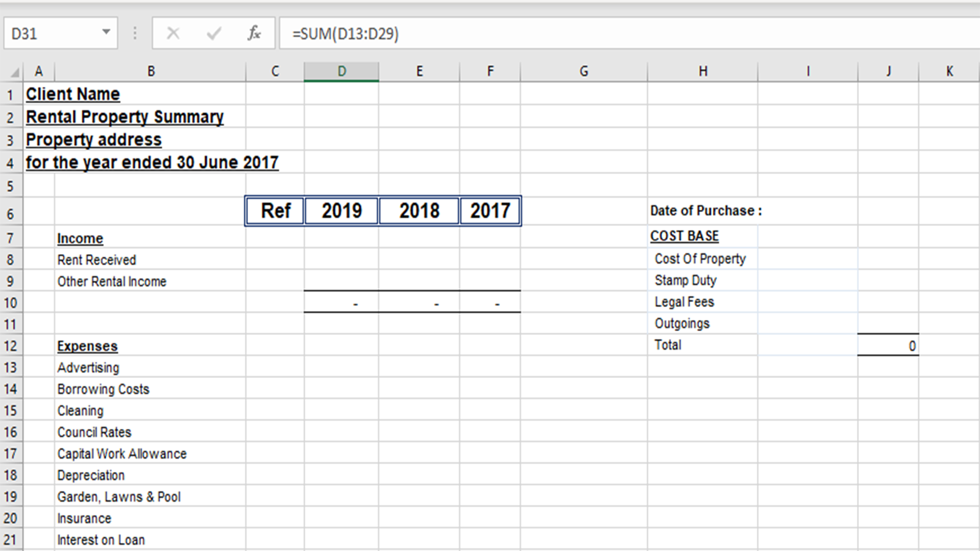Select row 1 header
980x551 pixels.
(11, 95)
